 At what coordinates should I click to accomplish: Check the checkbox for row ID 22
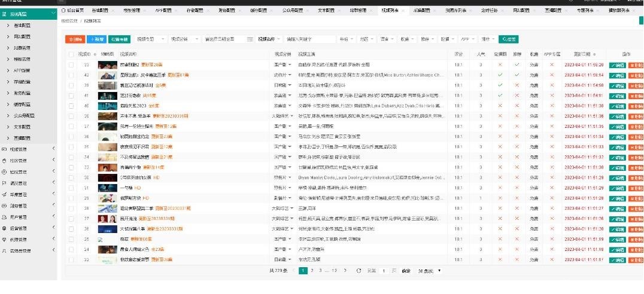[71, 259]
